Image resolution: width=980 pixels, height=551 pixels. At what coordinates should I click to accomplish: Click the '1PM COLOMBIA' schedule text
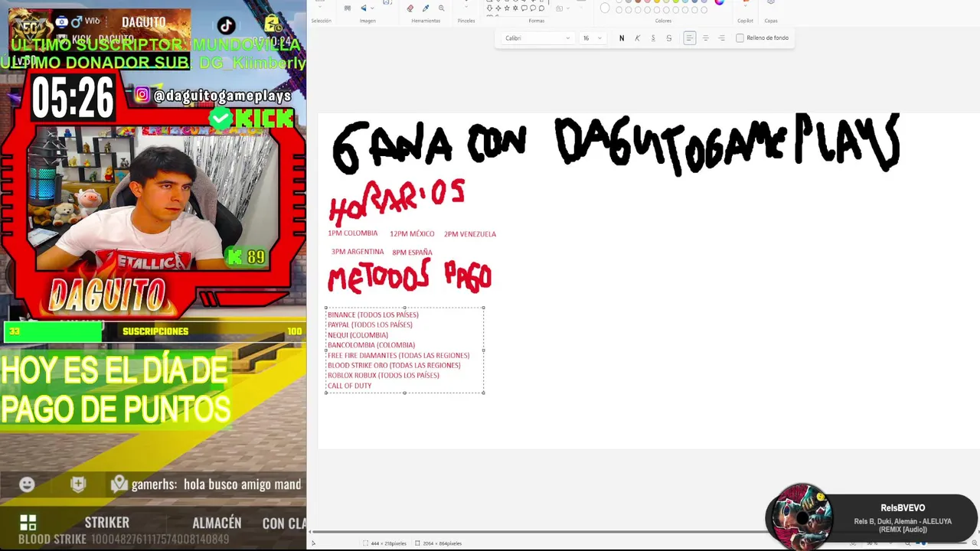(x=352, y=233)
